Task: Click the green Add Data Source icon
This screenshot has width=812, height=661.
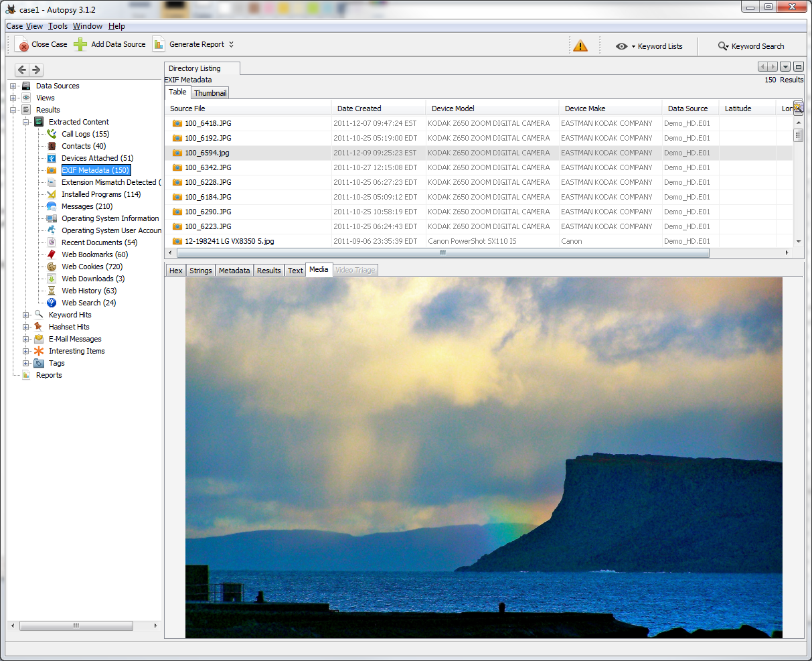Action: click(80, 45)
